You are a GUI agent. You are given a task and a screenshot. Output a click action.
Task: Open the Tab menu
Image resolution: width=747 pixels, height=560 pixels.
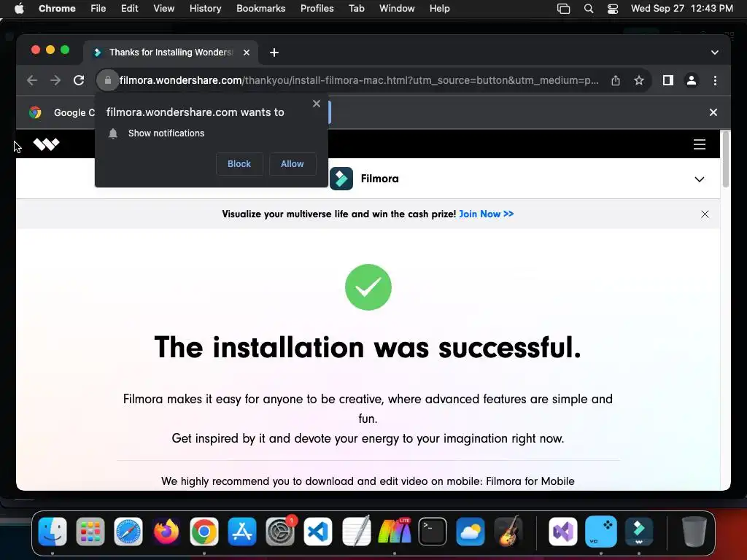tap(356, 9)
